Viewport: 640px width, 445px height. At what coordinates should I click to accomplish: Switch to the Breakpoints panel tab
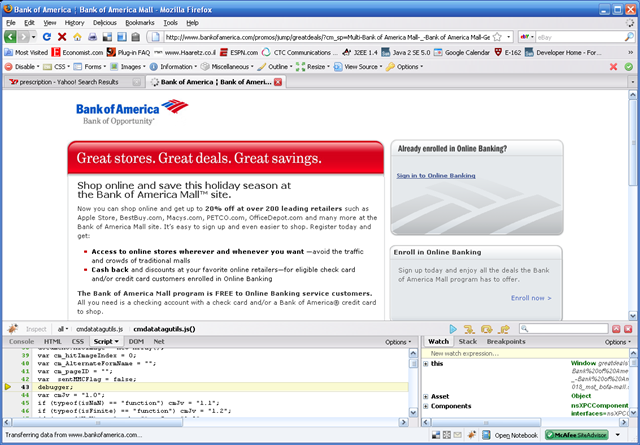point(505,341)
